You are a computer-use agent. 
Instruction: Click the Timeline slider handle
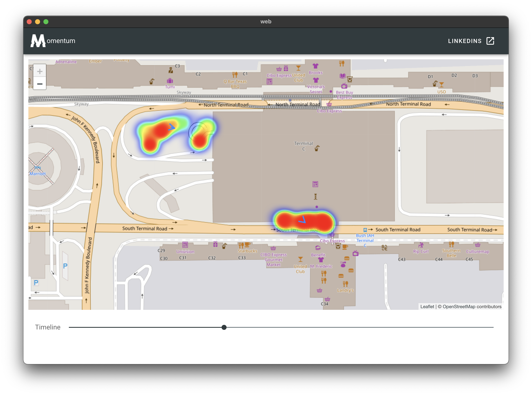coord(224,327)
